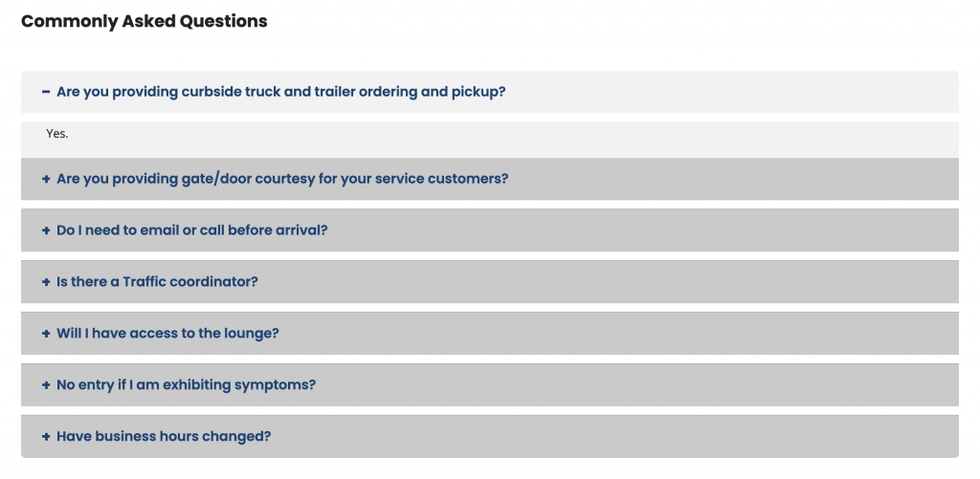Viewport: 980px width, 479px height.
Task: Open "Will I have access to the lounge?" title
Action: tap(167, 335)
